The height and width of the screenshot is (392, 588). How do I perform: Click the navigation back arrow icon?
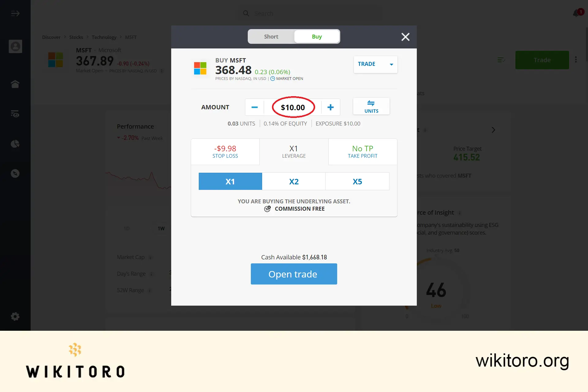[15, 13]
